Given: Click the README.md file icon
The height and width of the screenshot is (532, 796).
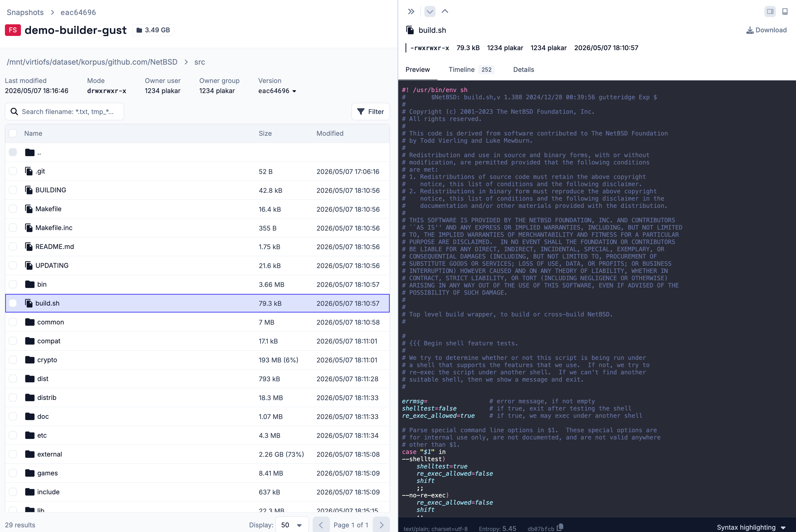Looking at the screenshot, I should pyautogui.click(x=29, y=247).
